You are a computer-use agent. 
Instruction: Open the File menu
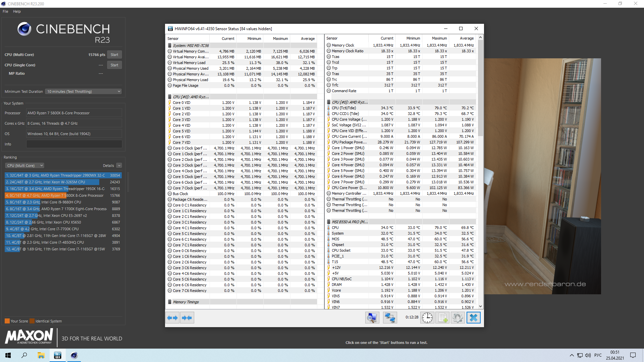pos(5,11)
